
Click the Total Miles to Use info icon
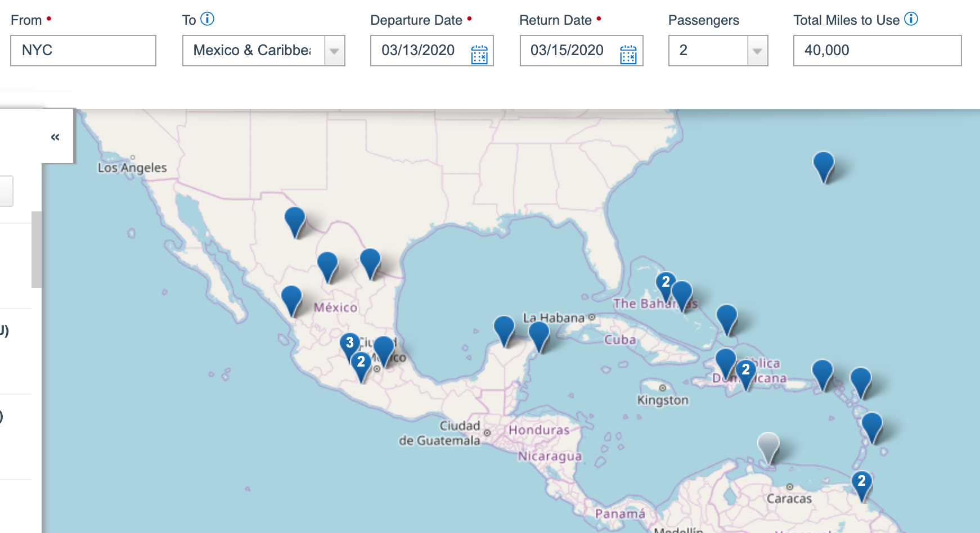pyautogui.click(x=911, y=19)
